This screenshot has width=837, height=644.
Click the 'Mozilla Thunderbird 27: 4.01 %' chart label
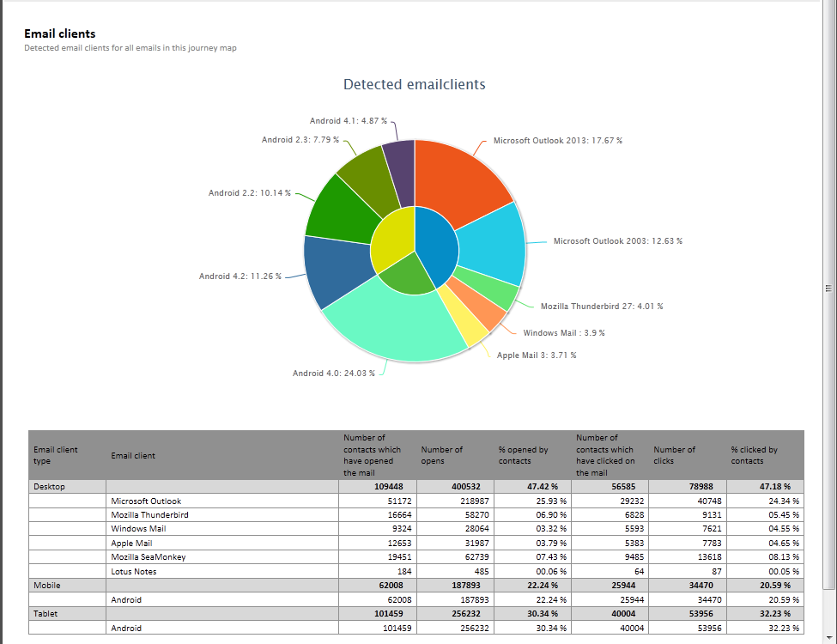point(601,307)
